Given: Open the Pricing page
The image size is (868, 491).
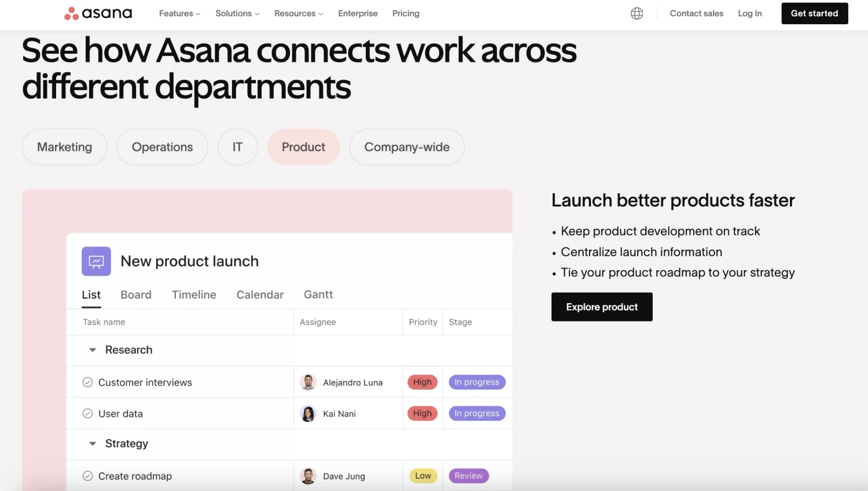Looking at the screenshot, I should click(x=406, y=13).
